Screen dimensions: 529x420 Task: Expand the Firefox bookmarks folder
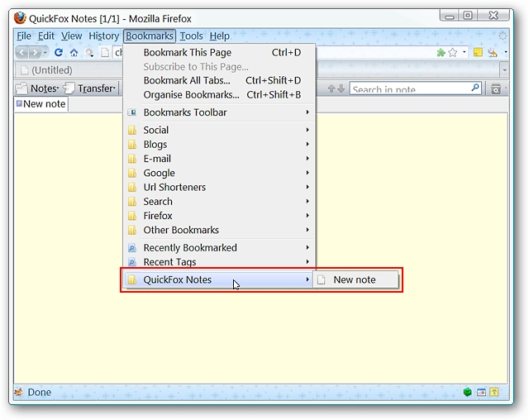click(x=219, y=216)
